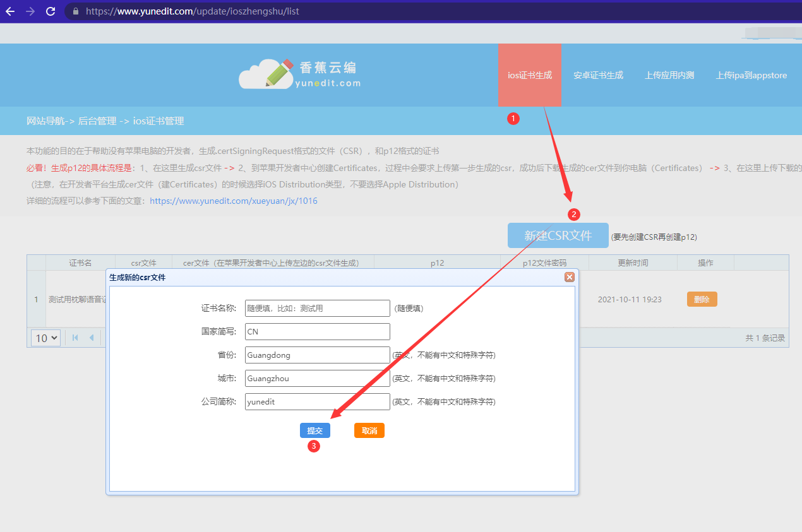Go to previous page of table

click(x=92, y=338)
